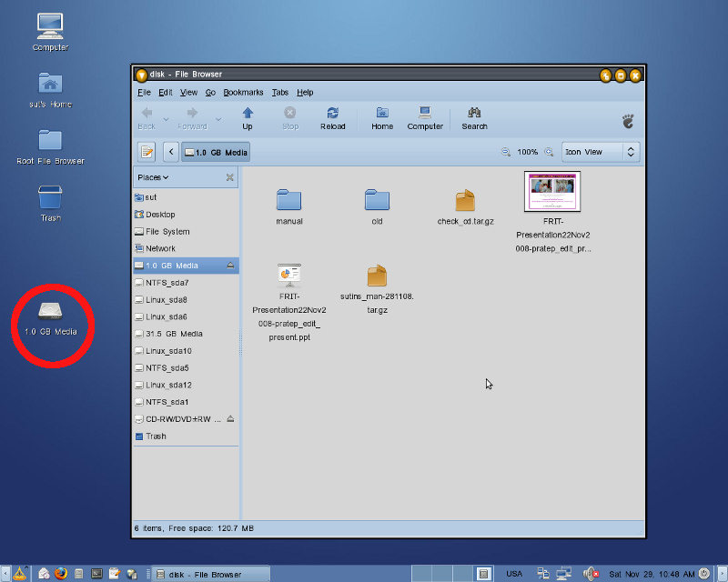Open the View menu
Image resolution: width=728 pixels, height=582 pixels.
click(188, 93)
